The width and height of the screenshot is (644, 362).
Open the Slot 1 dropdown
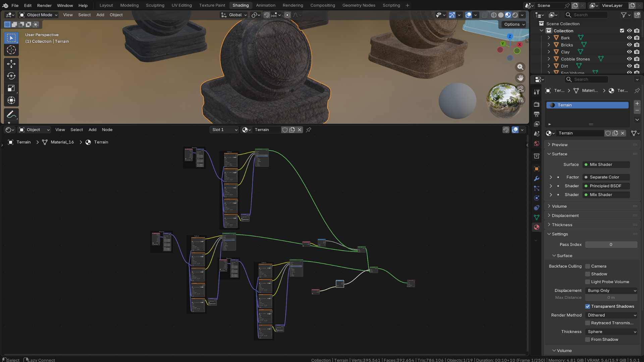(224, 130)
